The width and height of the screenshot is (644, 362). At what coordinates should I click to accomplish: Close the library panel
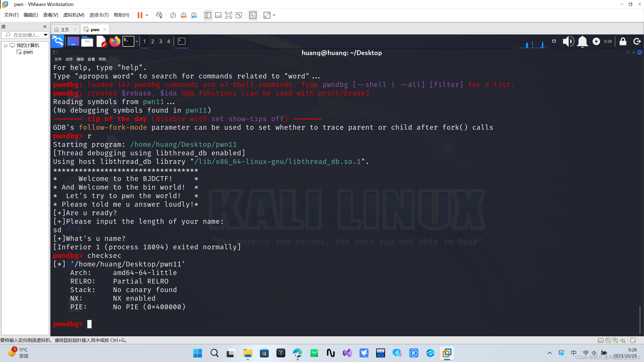[45, 27]
